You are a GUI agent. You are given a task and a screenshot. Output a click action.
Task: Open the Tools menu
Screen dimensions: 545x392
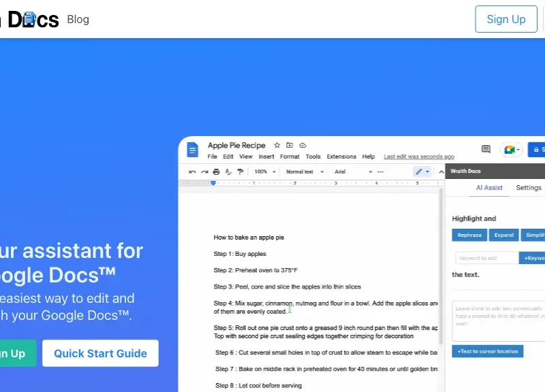(x=313, y=157)
